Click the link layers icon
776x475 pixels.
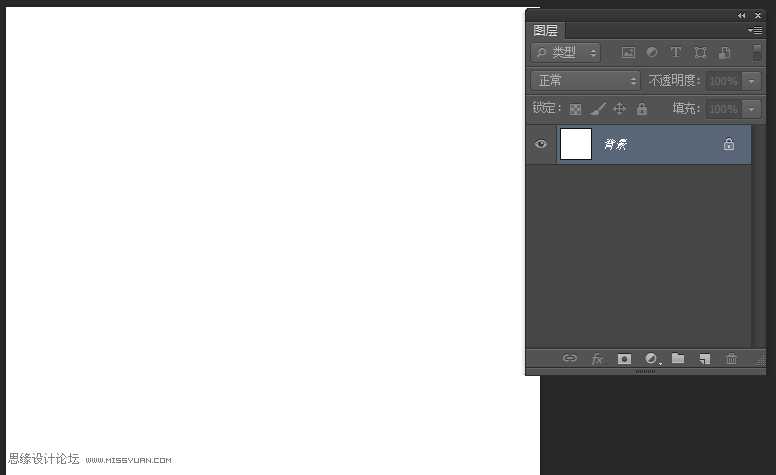(570, 359)
